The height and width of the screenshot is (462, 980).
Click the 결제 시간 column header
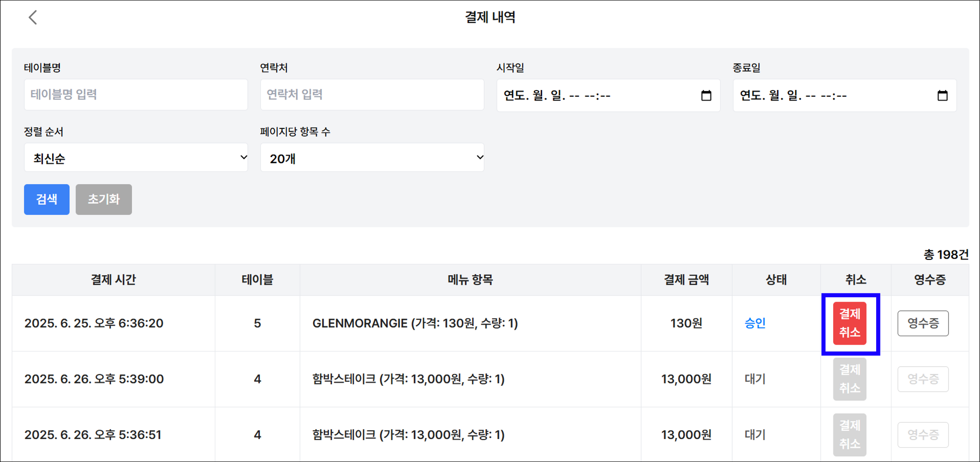pyautogui.click(x=113, y=280)
